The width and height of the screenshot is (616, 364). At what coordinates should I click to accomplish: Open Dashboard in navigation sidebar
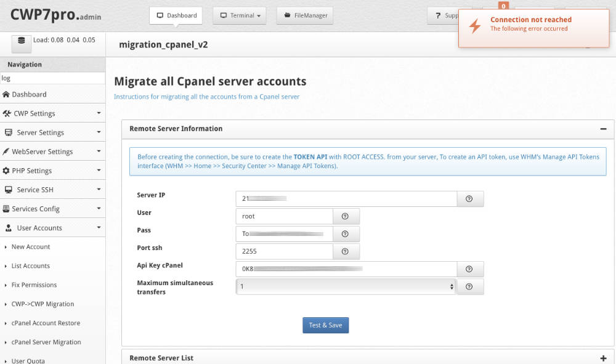tap(52, 94)
